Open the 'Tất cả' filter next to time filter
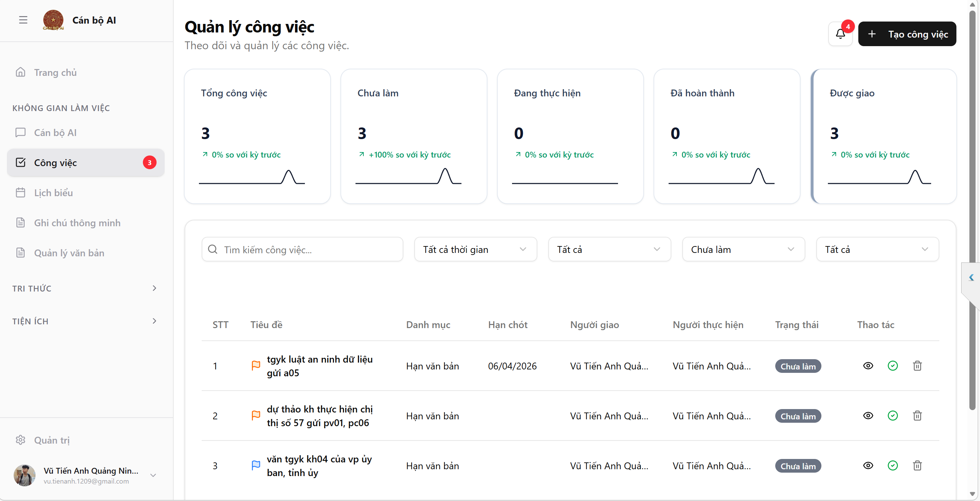The width and height of the screenshot is (980, 501). tap(609, 249)
